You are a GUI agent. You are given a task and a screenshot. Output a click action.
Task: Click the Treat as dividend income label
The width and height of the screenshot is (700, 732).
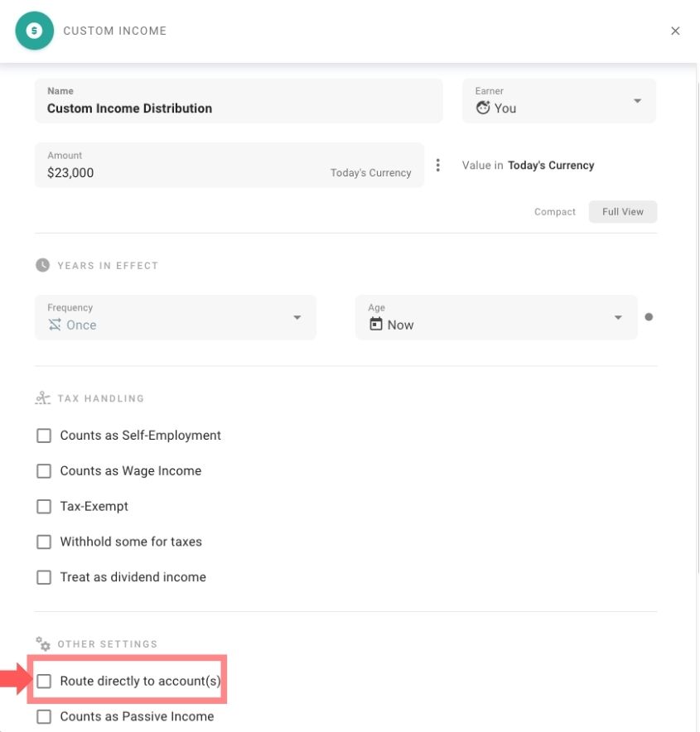click(x=133, y=576)
